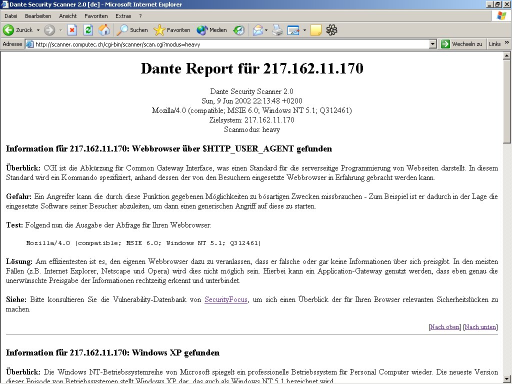Follow the SecurityFocus link
Viewport: 512px width, 384px height.
click(226, 299)
